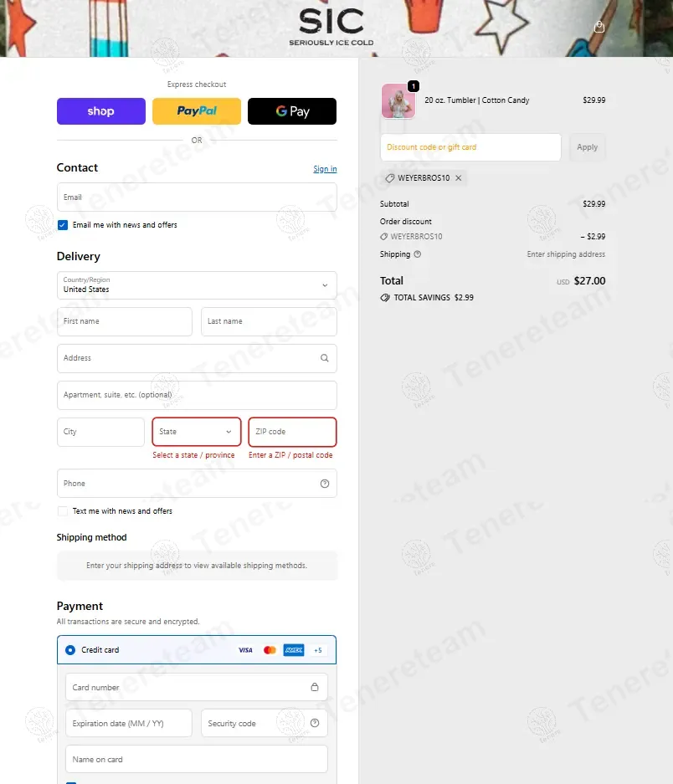Viewport: 673px width, 784px height.
Task: Click the Sign in link
Action: click(x=325, y=169)
